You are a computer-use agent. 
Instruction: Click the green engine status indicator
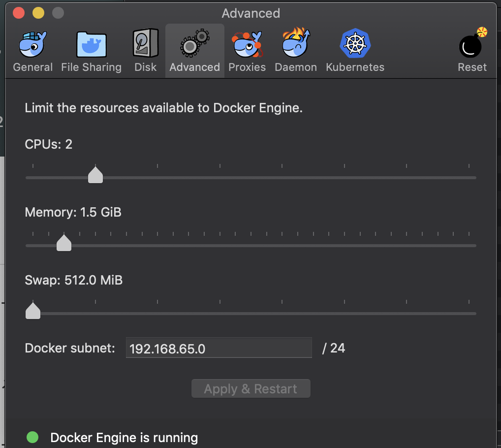(x=32, y=437)
